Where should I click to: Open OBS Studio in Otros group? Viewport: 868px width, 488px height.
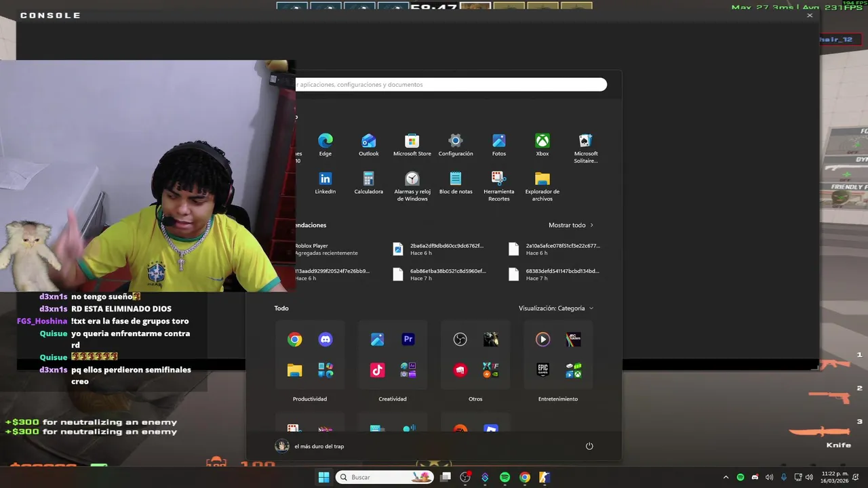[460, 340]
